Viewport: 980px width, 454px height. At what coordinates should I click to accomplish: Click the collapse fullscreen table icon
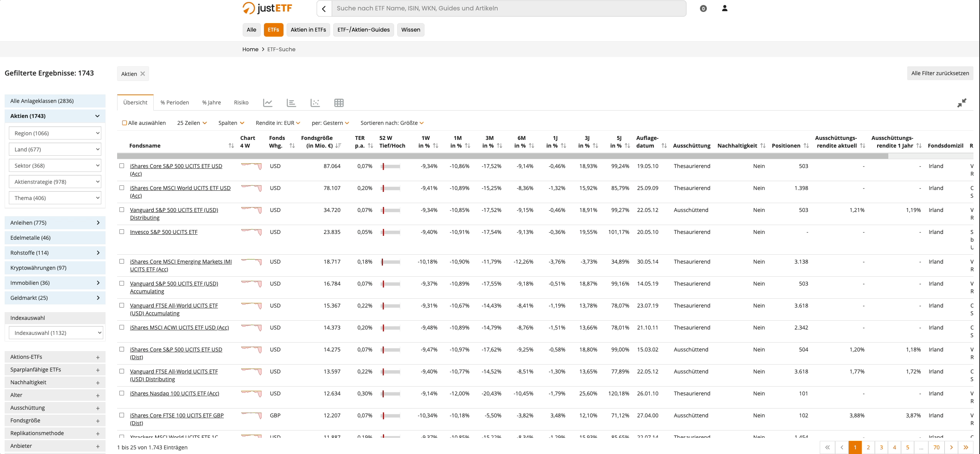point(962,103)
